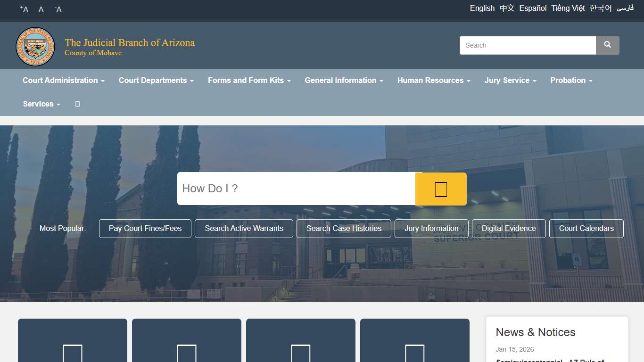Click the yellow How Do I search icon
Screen dimensions: 644x362
tap(440, 189)
